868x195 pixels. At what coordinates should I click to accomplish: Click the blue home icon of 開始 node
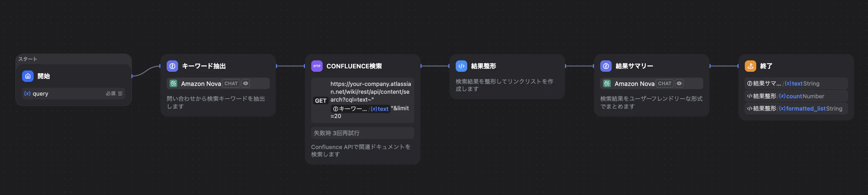click(x=28, y=76)
